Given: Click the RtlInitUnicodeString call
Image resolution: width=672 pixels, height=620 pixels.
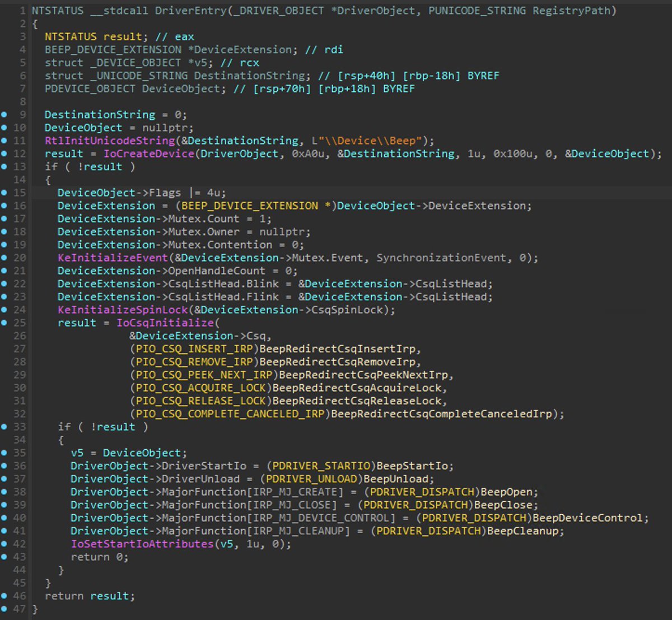Looking at the screenshot, I should [110, 141].
